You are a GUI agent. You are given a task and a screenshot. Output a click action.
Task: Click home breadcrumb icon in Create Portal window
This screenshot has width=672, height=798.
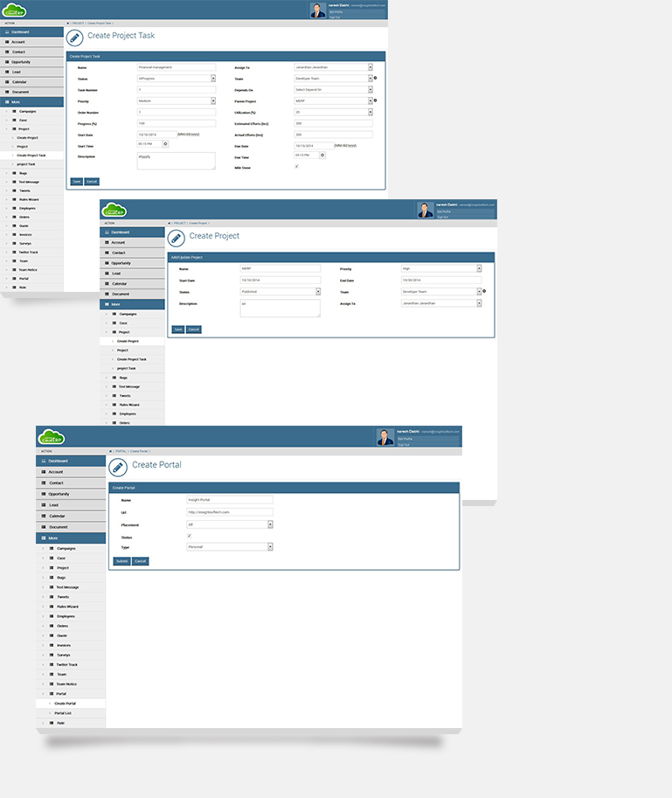[x=110, y=451]
